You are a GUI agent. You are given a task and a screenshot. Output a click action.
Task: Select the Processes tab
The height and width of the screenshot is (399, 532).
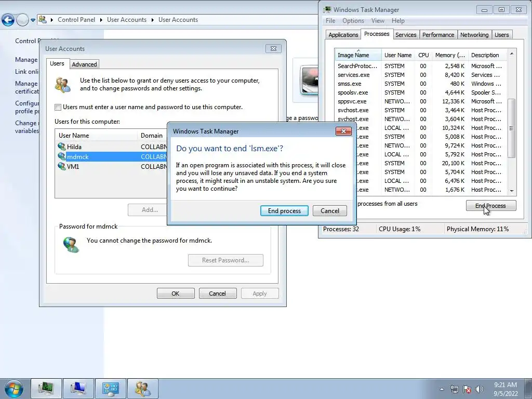377,34
